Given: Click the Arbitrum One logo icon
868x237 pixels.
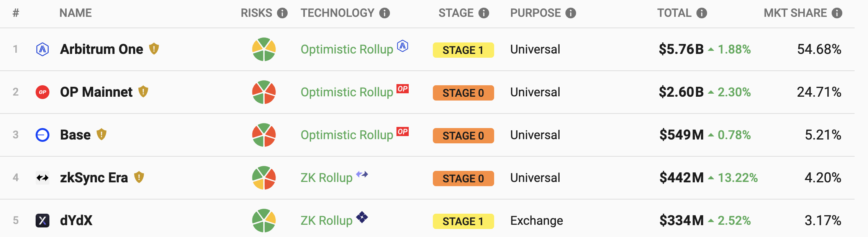Looking at the screenshot, I should tap(43, 49).
